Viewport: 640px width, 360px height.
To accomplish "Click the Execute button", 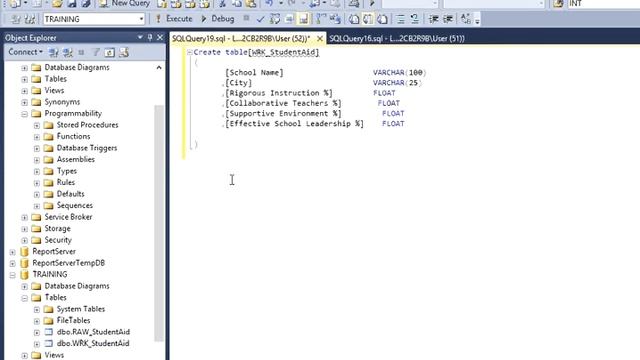I will (174, 19).
